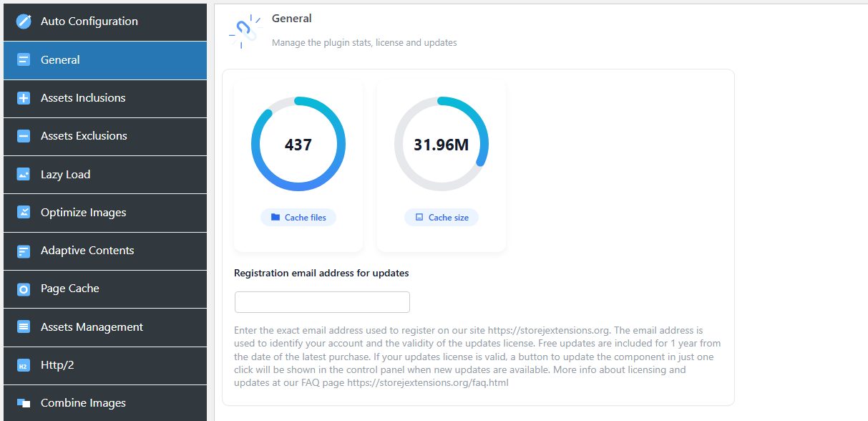Click the Cache files button

point(298,217)
